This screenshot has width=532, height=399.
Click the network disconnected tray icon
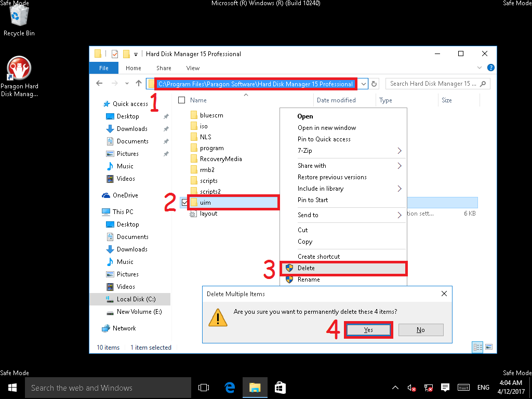(x=429, y=388)
